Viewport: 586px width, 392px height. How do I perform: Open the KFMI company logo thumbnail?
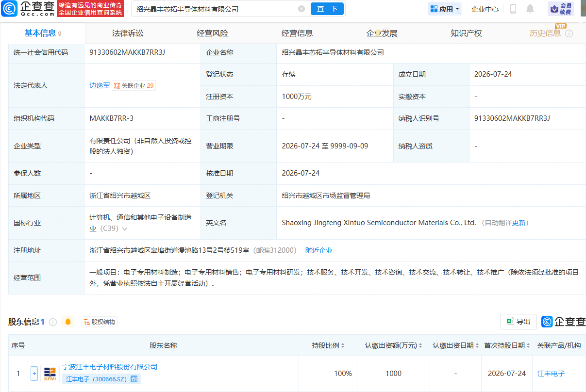coord(50,373)
